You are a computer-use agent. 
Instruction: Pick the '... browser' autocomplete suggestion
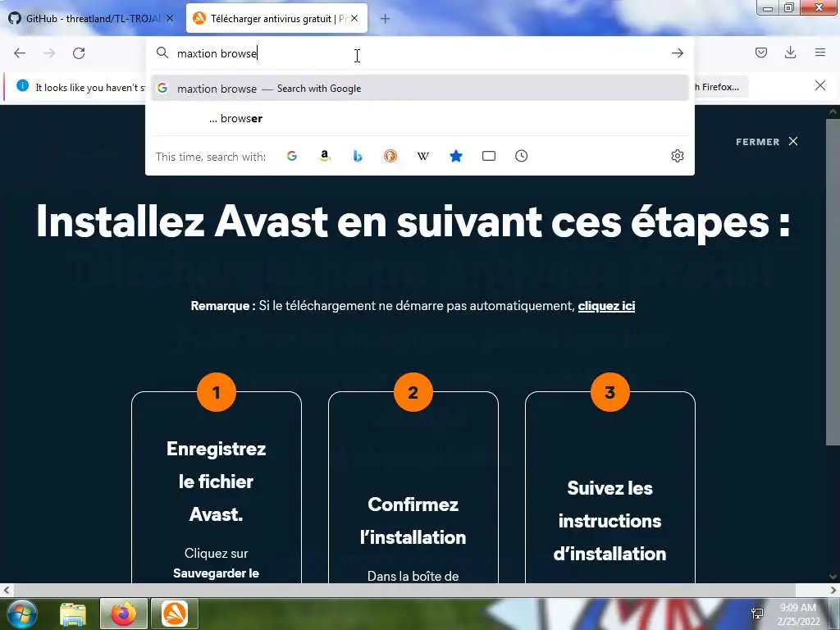click(x=419, y=118)
